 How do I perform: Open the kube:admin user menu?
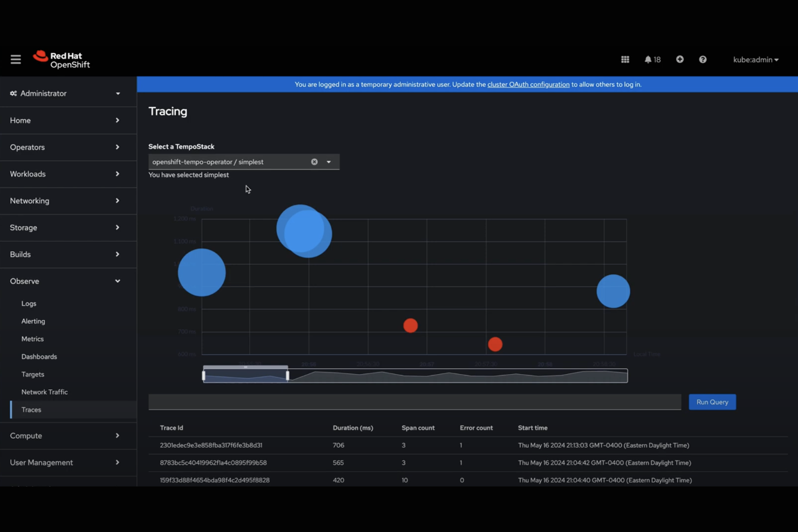(x=755, y=59)
